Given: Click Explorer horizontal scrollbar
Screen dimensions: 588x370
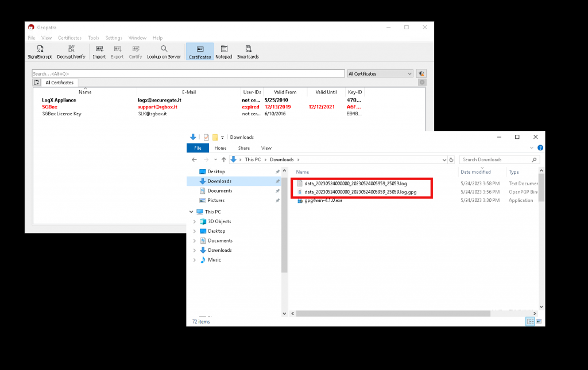Looking at the screenshot, I should [393, 314].
